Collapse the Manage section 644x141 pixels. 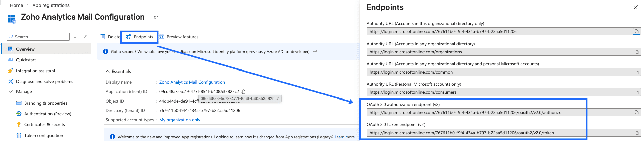click(11, 91)
